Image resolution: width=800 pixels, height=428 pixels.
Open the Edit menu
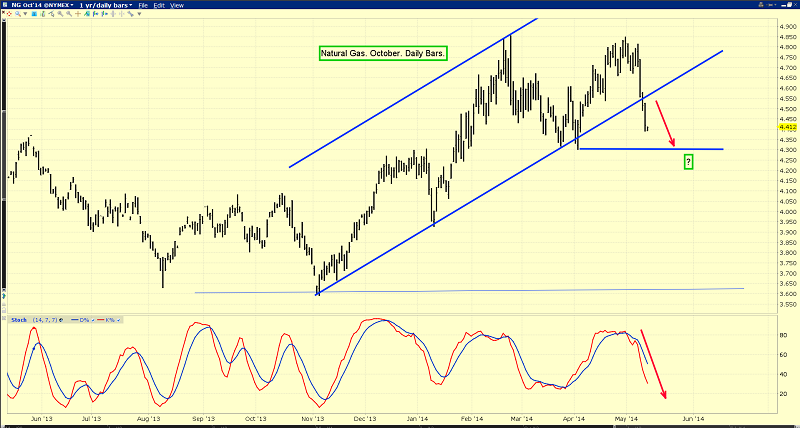point(159,5)
